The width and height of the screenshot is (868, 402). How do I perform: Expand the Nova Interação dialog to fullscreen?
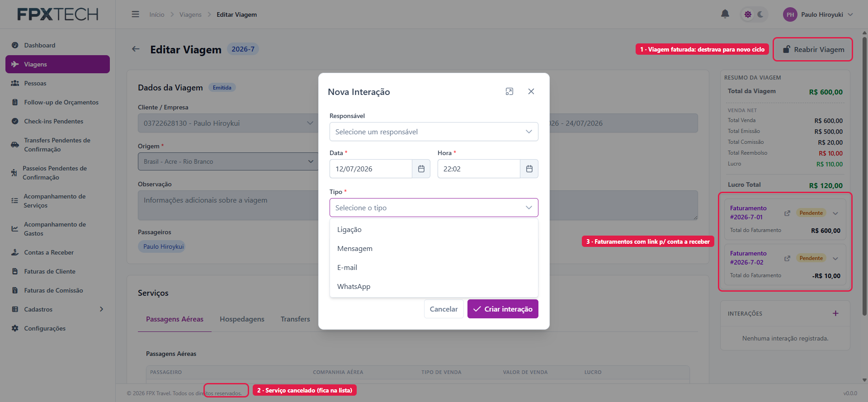[x=509, y=91]
